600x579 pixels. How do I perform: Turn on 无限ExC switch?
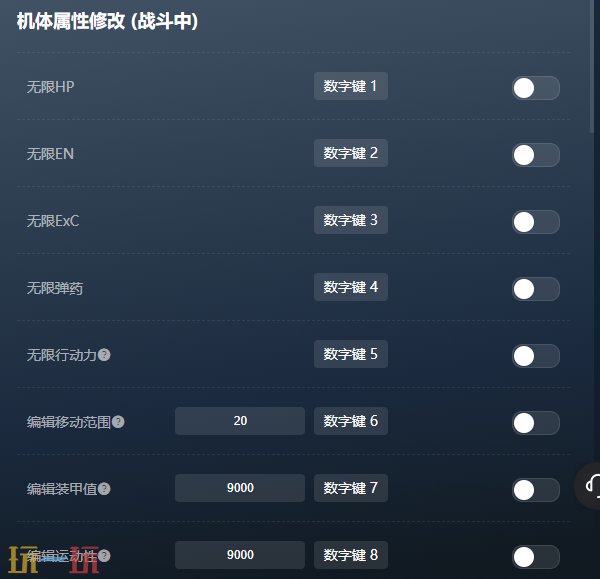(536, 222)
